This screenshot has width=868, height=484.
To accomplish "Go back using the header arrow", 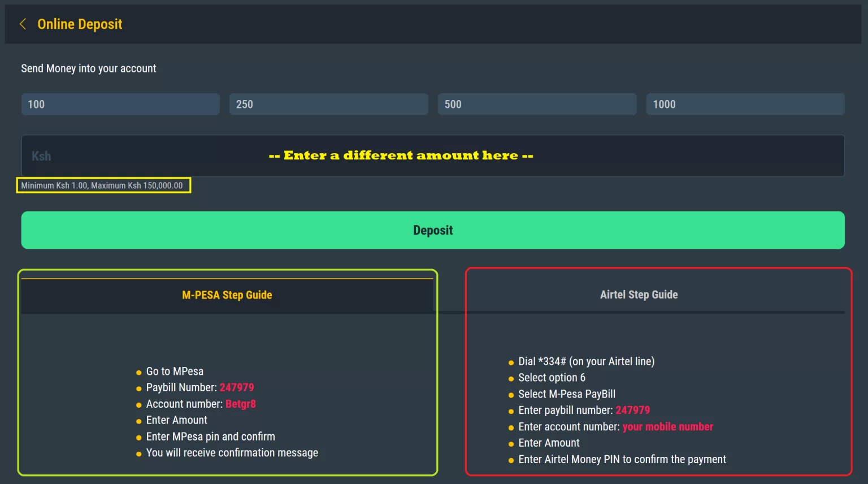I will (x=23, y=24).
